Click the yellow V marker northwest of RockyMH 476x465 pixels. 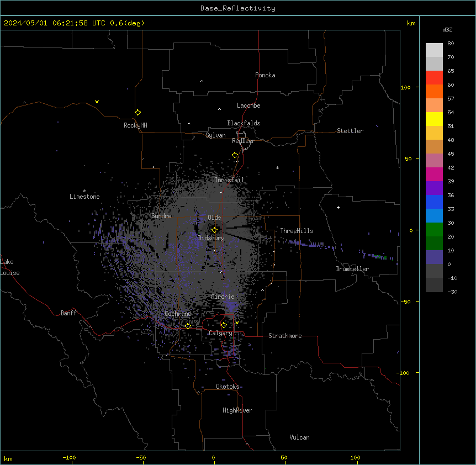click(97, 102)
